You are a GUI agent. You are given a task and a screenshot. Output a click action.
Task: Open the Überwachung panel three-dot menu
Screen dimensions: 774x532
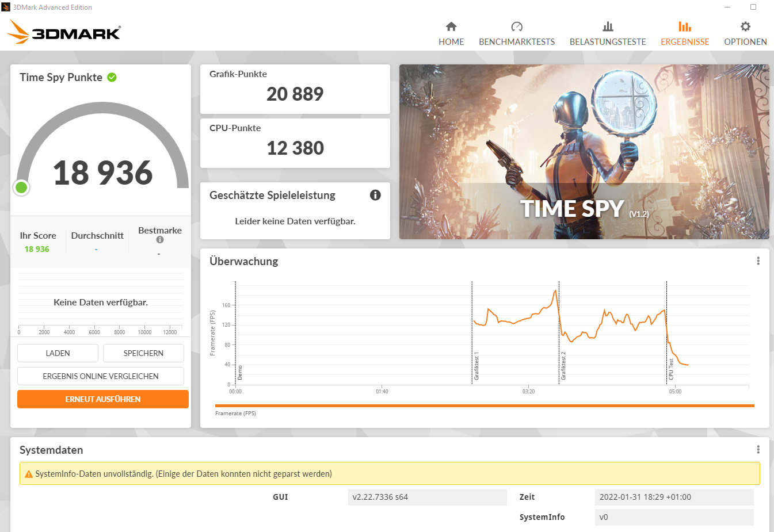(758, 261)
